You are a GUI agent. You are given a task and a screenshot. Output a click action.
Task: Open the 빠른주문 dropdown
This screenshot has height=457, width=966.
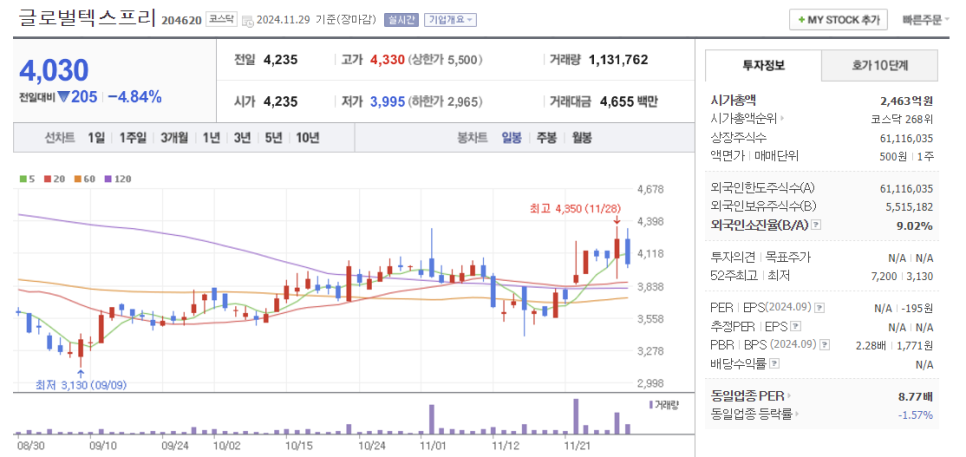925,20
